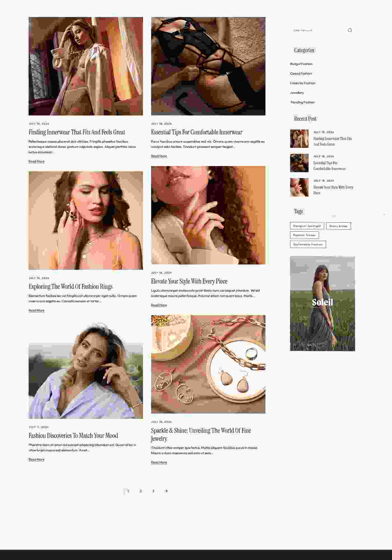The width and height of the screenshot is (392, 560).
Task: Click the Sustainable Fashion tag
Action: [308, 244]
